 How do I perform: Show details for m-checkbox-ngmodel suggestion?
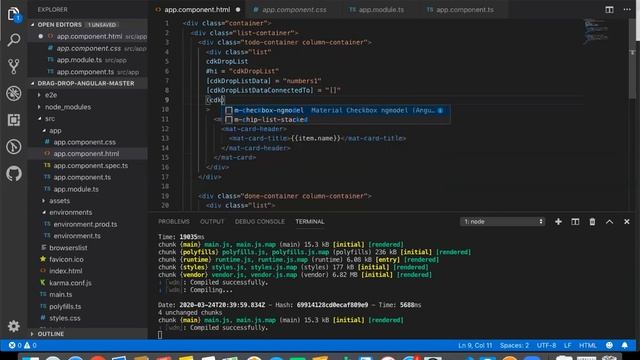click(x=441, y=110)
